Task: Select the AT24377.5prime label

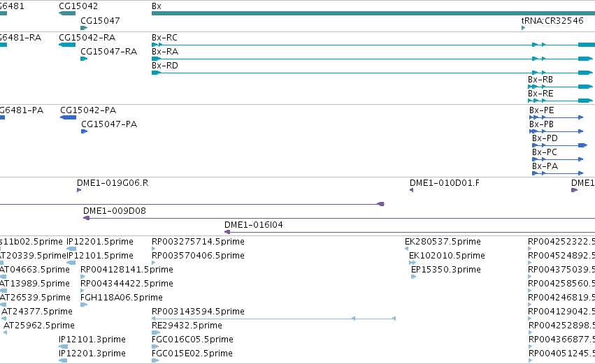Action: pyautogui.click(x=37, y=312)
